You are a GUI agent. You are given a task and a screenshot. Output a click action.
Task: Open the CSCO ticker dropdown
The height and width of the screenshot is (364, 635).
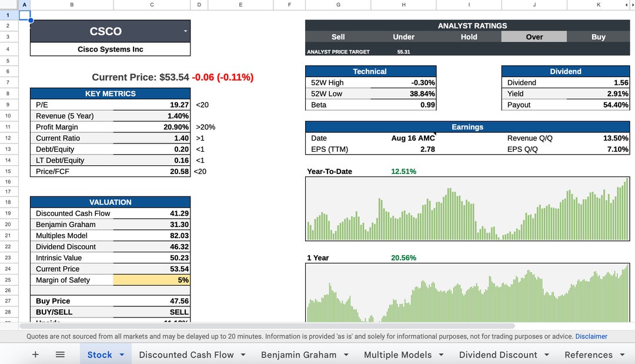click(184, 31)
